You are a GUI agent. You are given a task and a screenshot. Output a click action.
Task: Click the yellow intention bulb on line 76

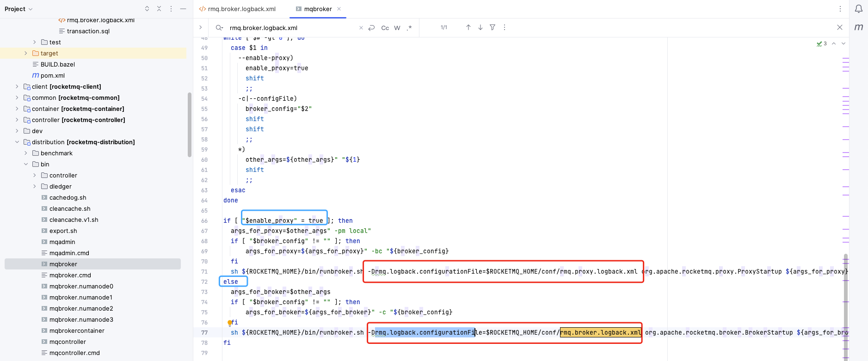point(229,323)
